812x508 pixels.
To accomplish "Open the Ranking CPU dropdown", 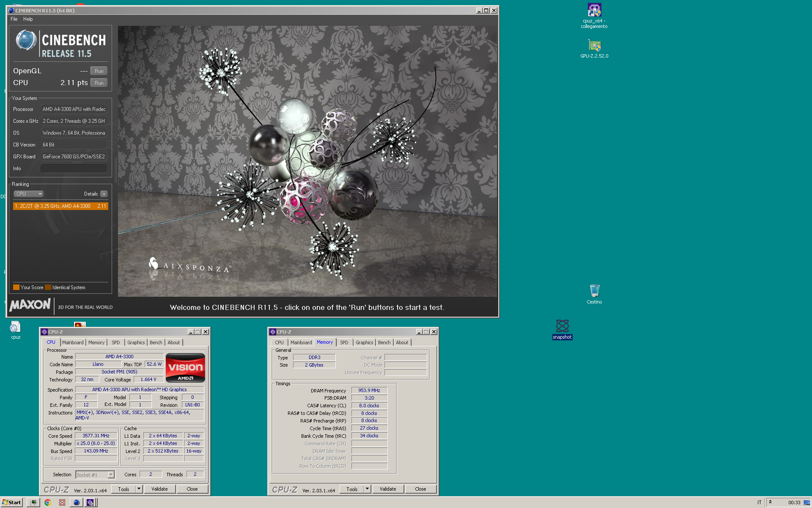I will [x=29, y=194].
